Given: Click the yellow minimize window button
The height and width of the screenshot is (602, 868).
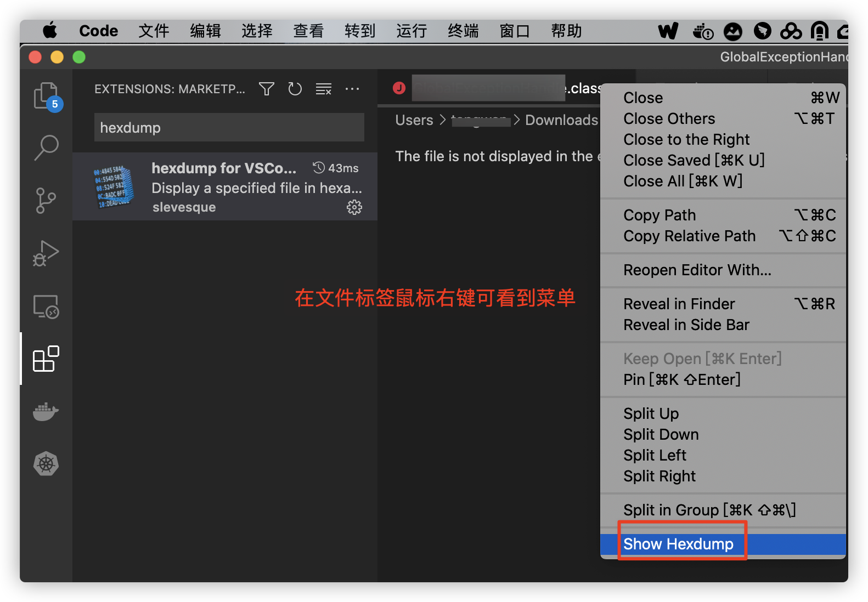Looking at the screenshot, I should [x=57, y=57].
